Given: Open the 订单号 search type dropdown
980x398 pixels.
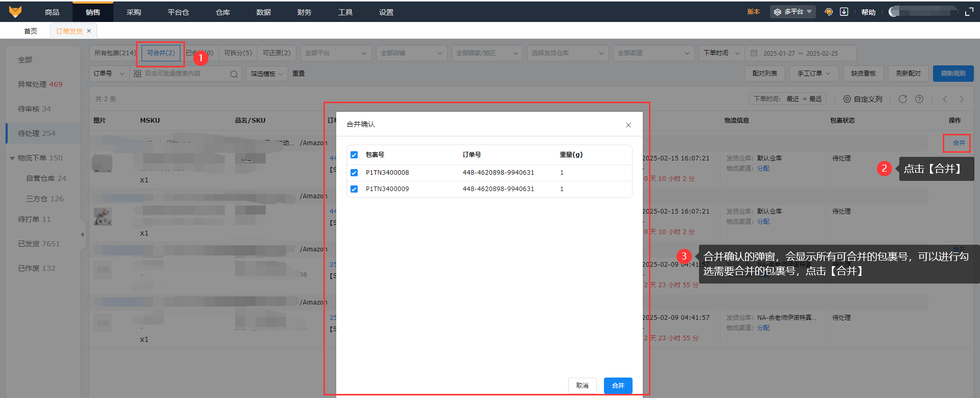Looking at the screenshot, I should 109,74.
